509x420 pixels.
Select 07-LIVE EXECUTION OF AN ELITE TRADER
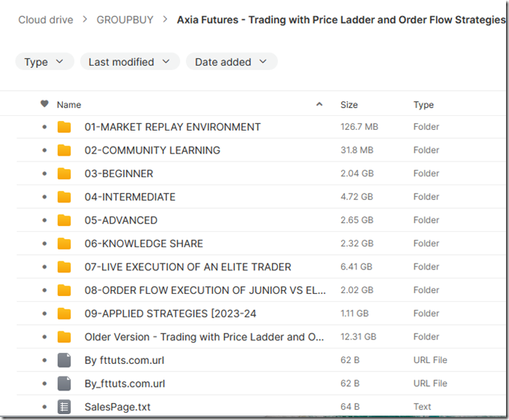[x=188, y=267]
